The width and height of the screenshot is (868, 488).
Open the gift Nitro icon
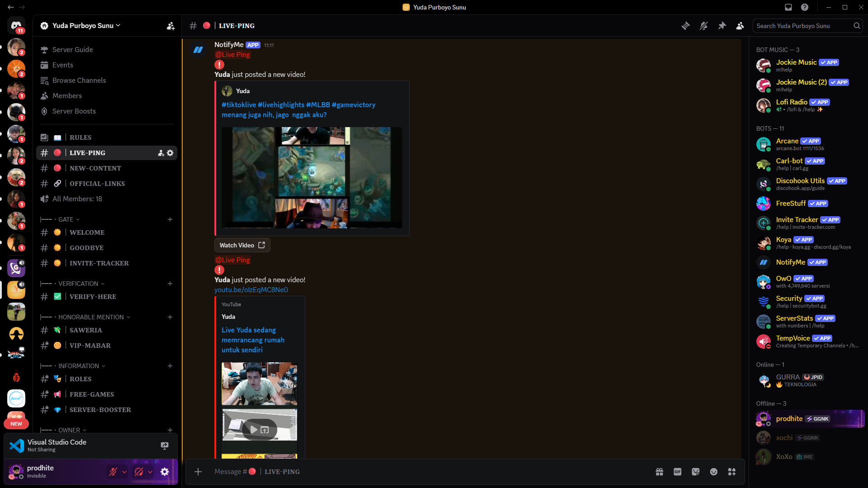(x=659, y=472)
